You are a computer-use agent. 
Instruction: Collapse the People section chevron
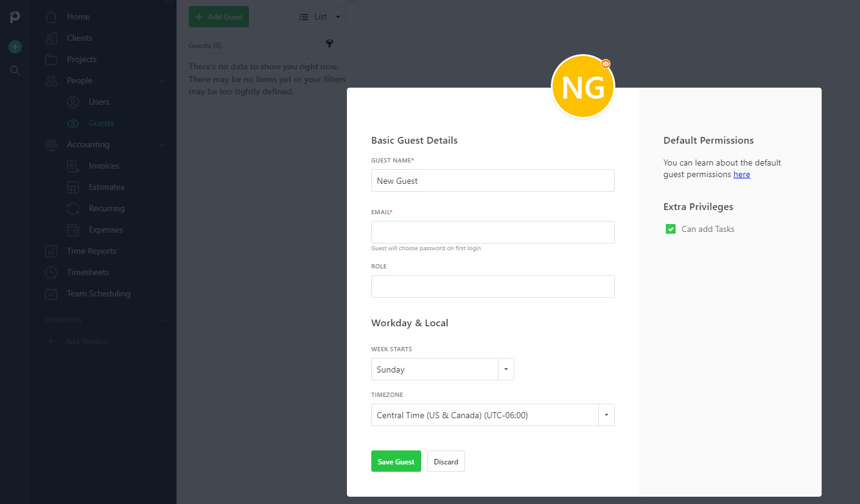163,80
